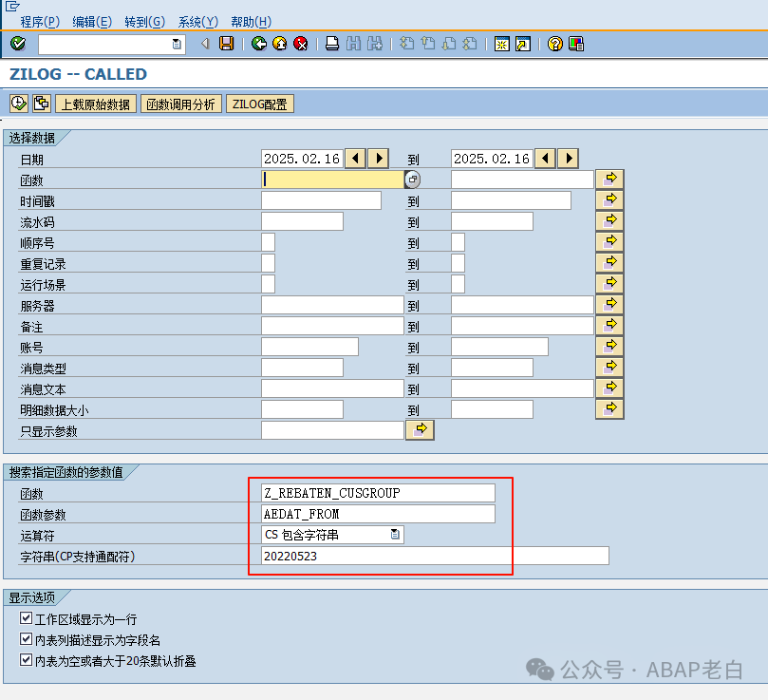The width and height of the screenshot is (768, 700).
Task: Click the 20220523 string field
Action: pyautogui.click(x=435, y=556)
